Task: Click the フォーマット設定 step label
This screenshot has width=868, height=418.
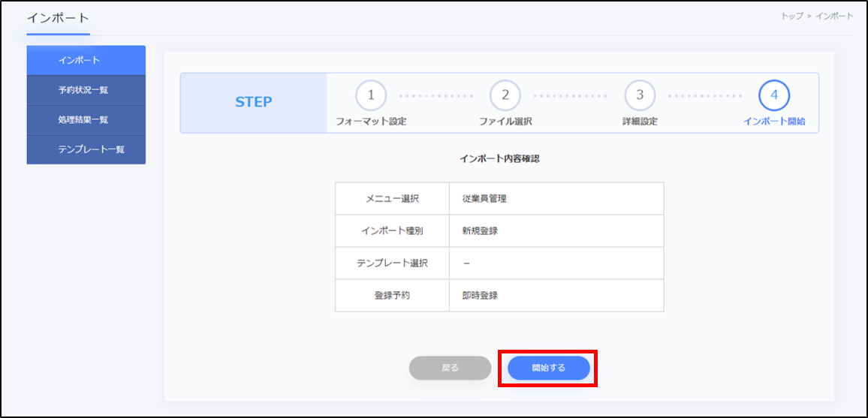Action: coord(371,121)
